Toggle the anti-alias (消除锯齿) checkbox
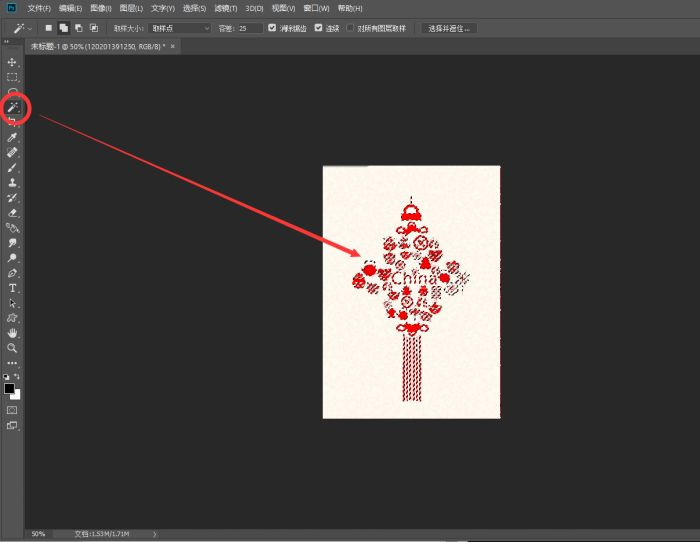Image resolution: width=700 pixels, height=542 pixels. (273, 28)
